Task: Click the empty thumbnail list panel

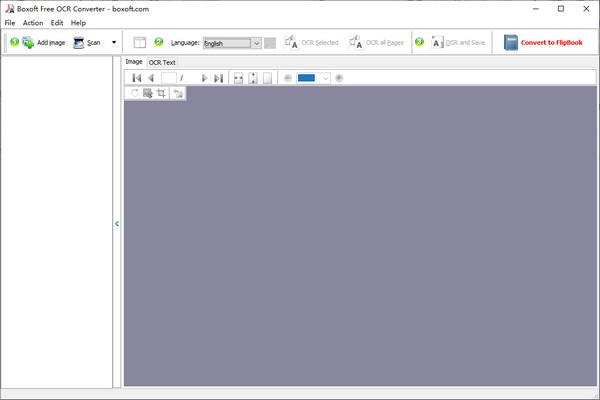Action: coord(57,222)
